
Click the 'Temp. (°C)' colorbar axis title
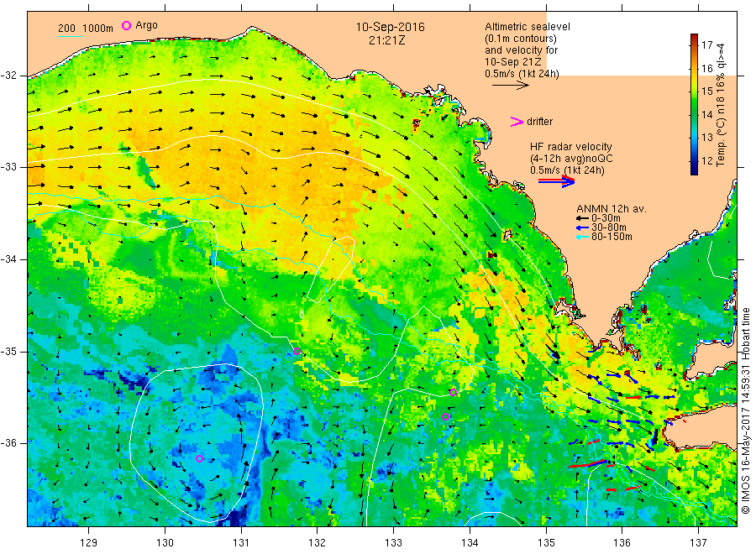pyautogui.click(x=721, y=142)
